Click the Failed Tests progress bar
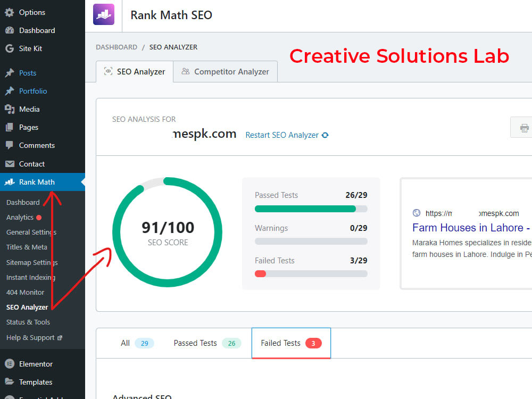The image size is (532, 399). (311, 273)
